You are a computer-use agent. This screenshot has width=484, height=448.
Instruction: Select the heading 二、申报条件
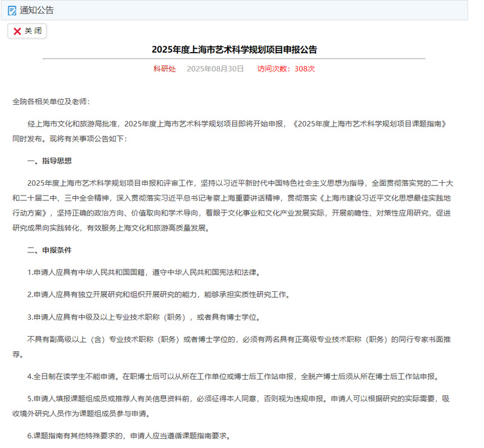click(x=50, y=250)
